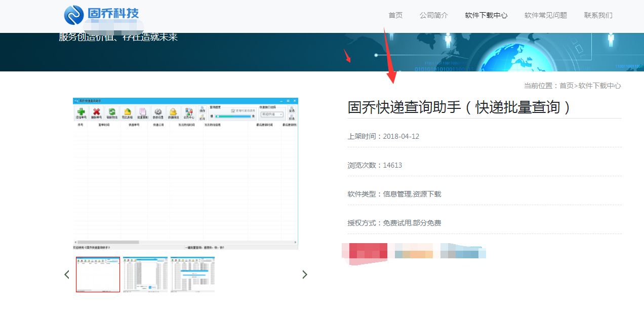This screenshot has width=644, height=312.
Task: Show the previous thumbnails with the left arrow
Action: click(67, 275)
